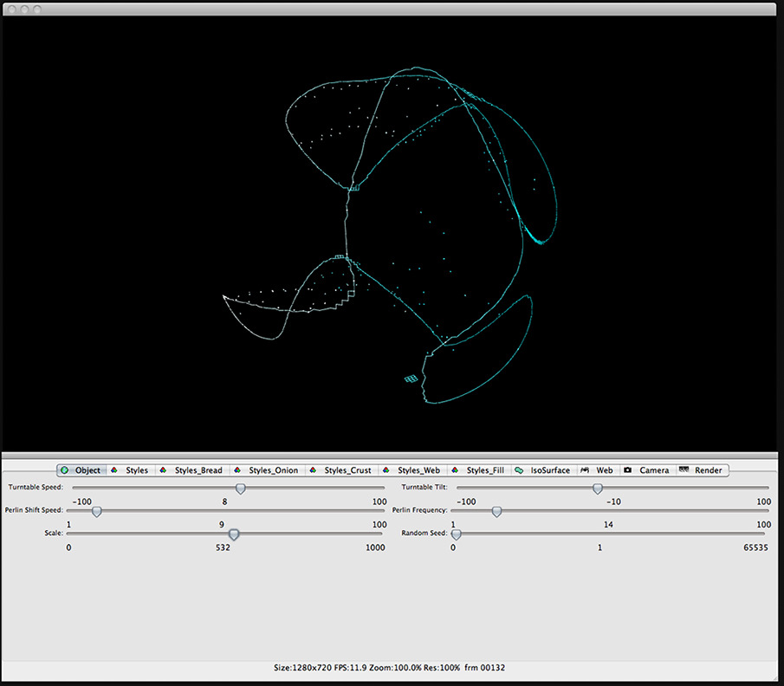784x686 pixels.
Task: Click the color wheel icon beside Styles_Onion
Action: click(x=238, y=470)
